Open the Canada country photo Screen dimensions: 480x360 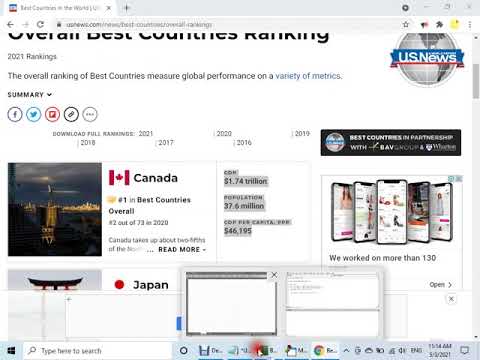55,209
